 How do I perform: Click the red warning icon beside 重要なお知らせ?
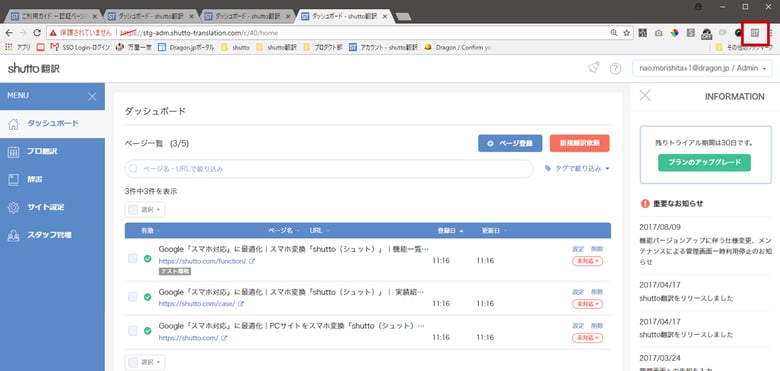tap(645, 203)
